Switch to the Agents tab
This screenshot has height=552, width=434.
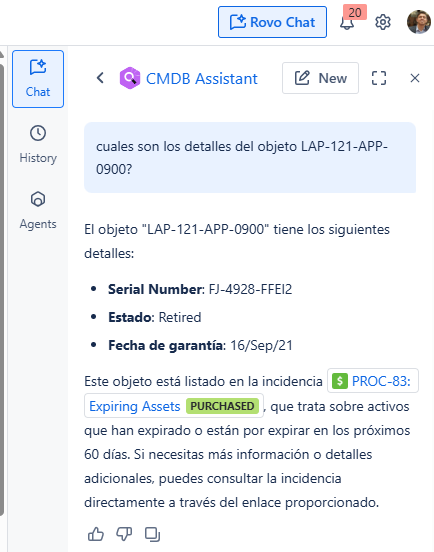point(38,210)
